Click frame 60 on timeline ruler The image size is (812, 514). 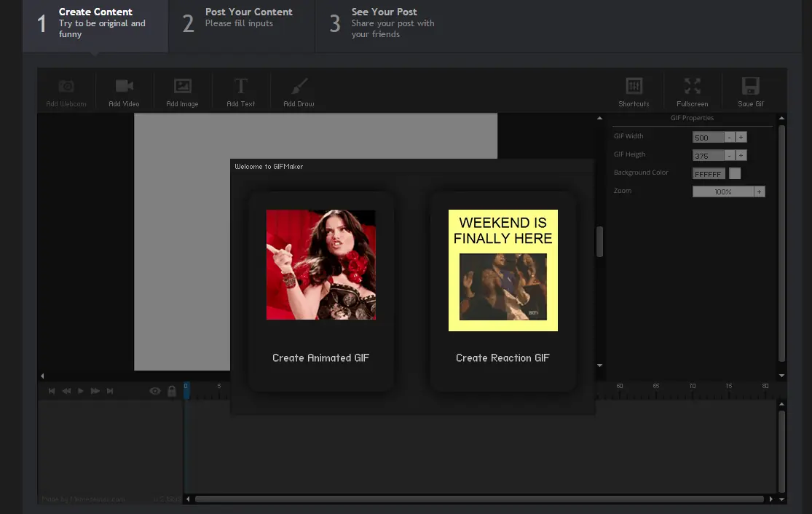click(x=619, y=387)
